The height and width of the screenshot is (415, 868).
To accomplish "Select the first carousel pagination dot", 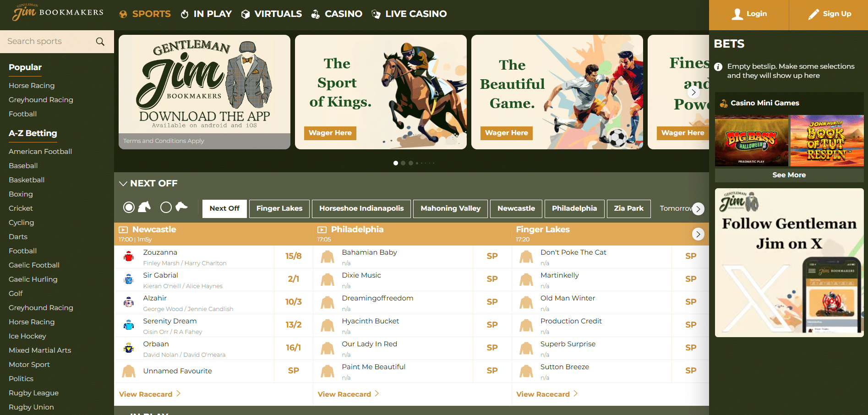I will tap(396, 163).
